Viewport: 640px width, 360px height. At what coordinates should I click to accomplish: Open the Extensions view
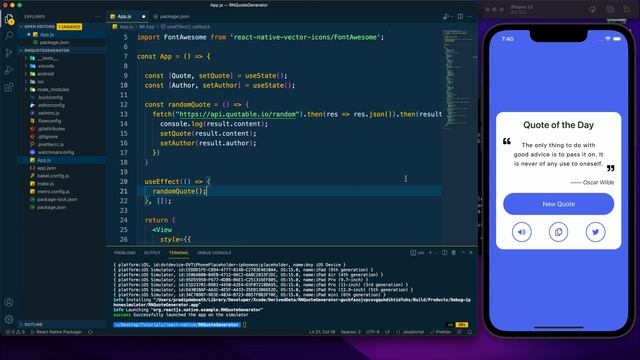click(x=9, y=87)
